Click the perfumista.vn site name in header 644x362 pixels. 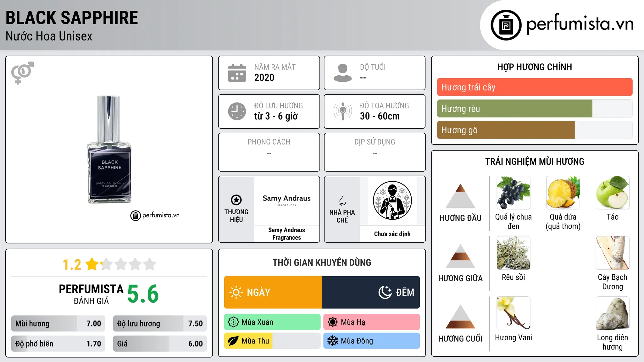[x=580, y=24]
